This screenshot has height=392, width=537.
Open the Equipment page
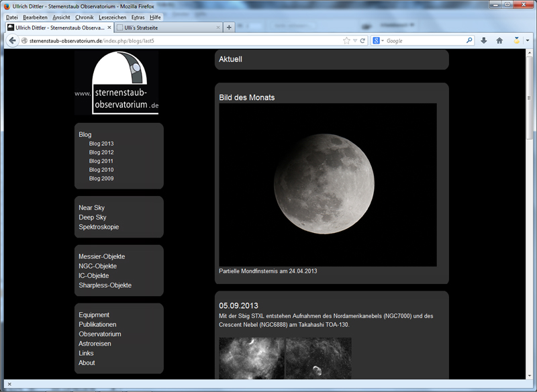click(94, 315)
